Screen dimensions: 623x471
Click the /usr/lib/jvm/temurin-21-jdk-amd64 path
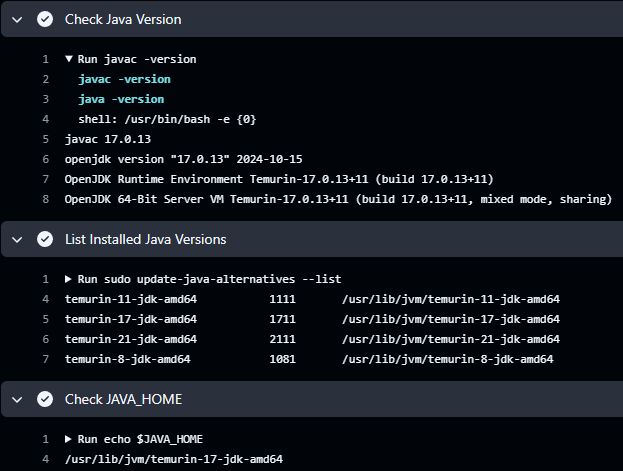pos(451,339)
